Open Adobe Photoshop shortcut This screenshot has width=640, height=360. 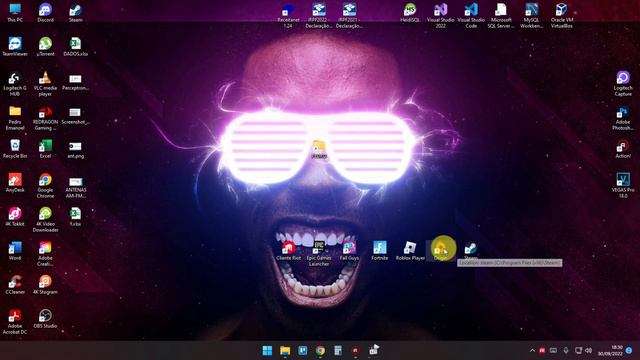pos(623,118)
